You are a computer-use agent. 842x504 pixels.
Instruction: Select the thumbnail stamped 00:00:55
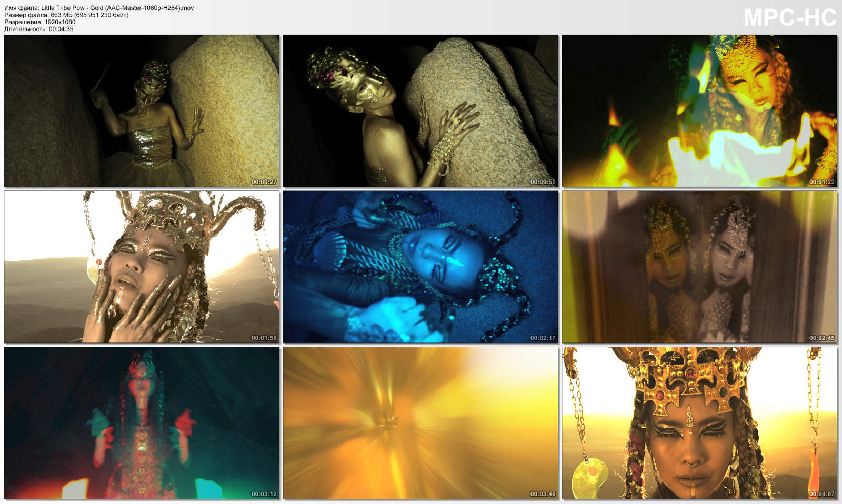[420, 111]
